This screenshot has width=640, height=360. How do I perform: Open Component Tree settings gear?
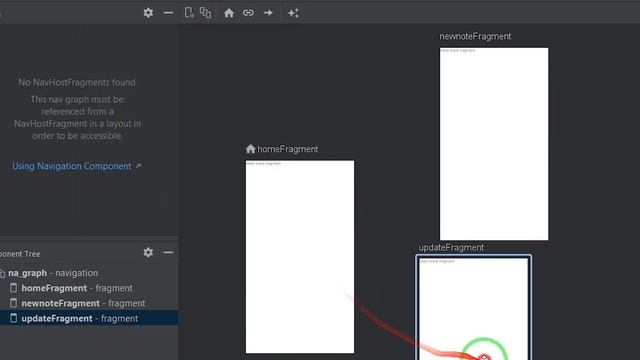[x=148, y=253]
